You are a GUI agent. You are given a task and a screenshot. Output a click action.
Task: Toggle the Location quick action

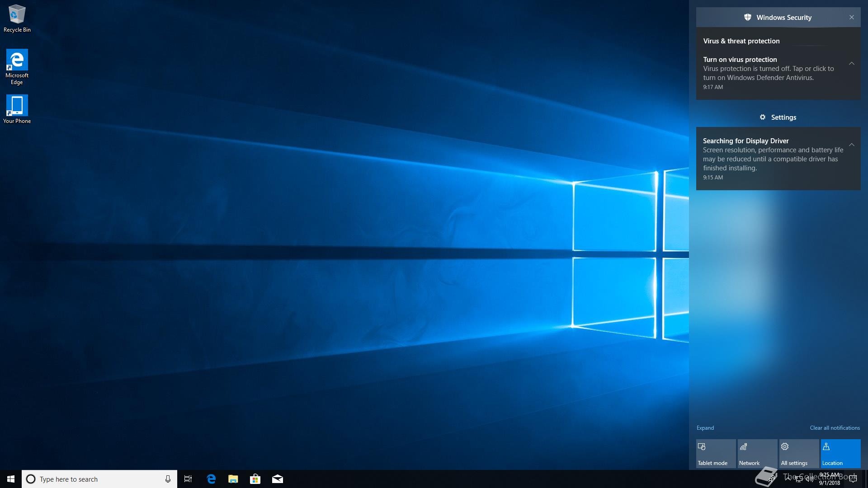tap(840, 454)
